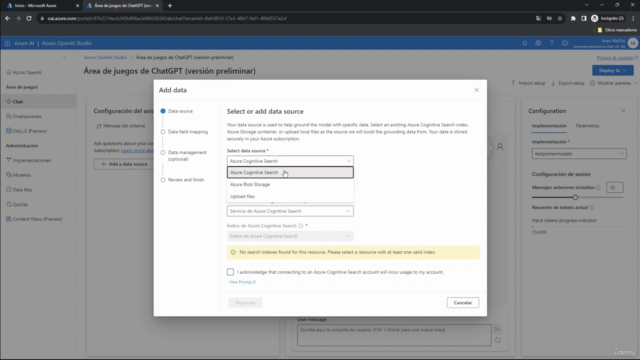Close the Add data dialog with X
The image size is (640, 360).
476,90
